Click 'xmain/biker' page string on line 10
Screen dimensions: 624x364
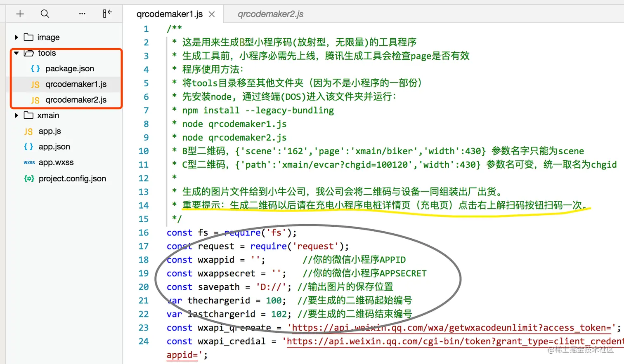386,151
